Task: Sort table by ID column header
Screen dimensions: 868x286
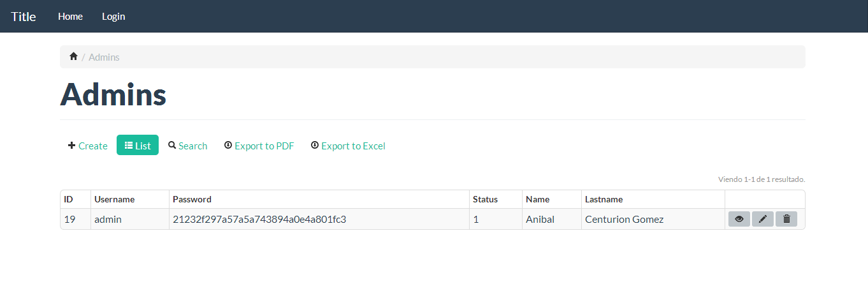Action: click(x=69, y=199)
